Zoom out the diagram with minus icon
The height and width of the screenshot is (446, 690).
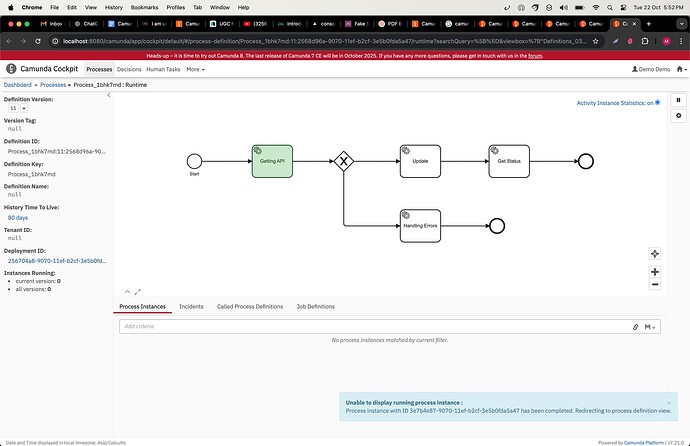tap(655, 284)
